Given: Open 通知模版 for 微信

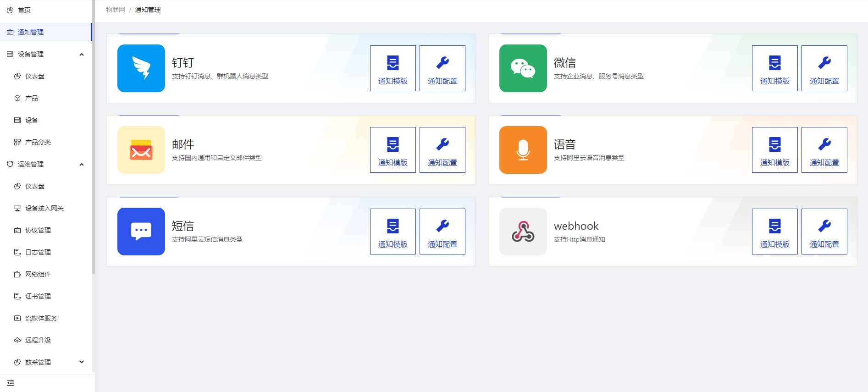Looking at the screenshot, I should (774, 68).
